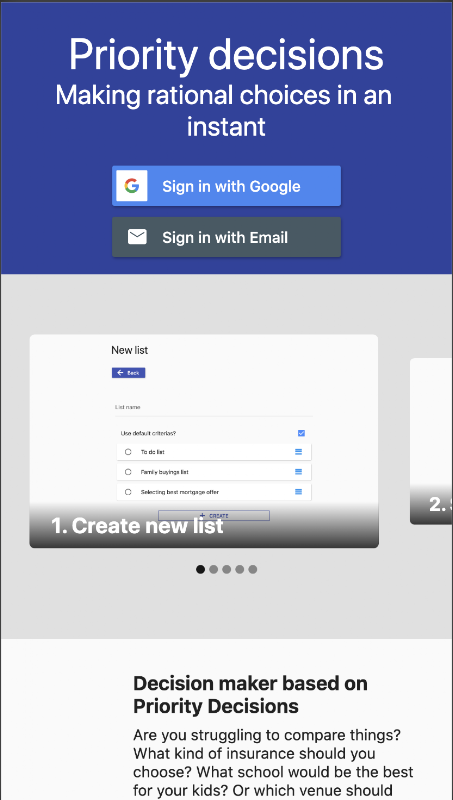Image resolution: width=453 pixels, height=800 pixels.
Task: Jump to the second carousel dot
Action: 214,569
